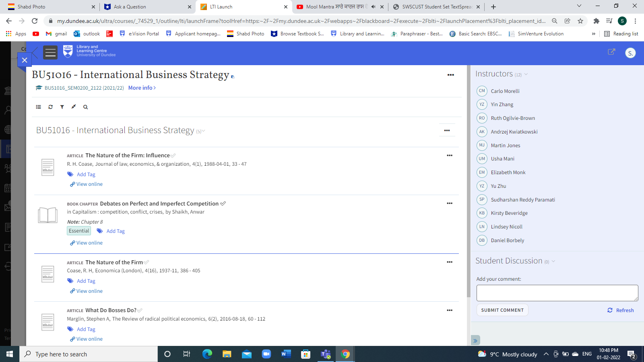View online What Do Bosses Do?
644x362 pixels.
(87, 339)
